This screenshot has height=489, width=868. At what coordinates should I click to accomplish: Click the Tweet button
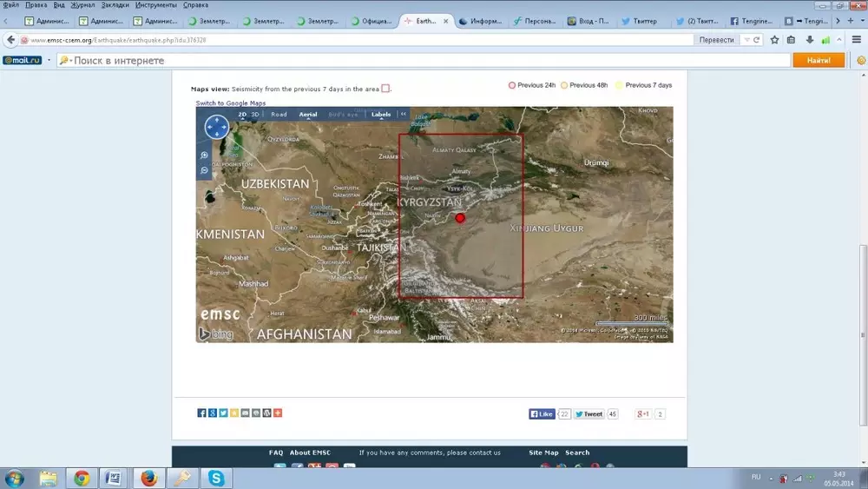589,414
